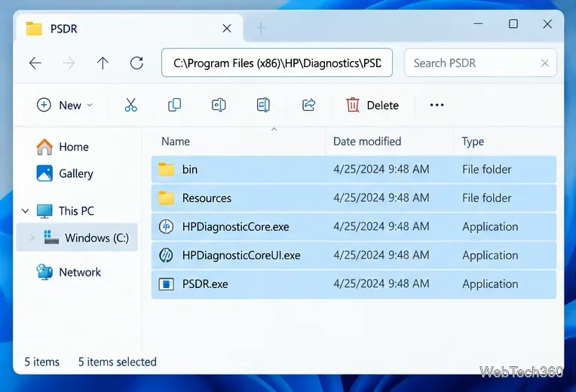The height and width of the screenshot is (392, 576).
Task: Select the Resources folder
Action: [354, 198]
